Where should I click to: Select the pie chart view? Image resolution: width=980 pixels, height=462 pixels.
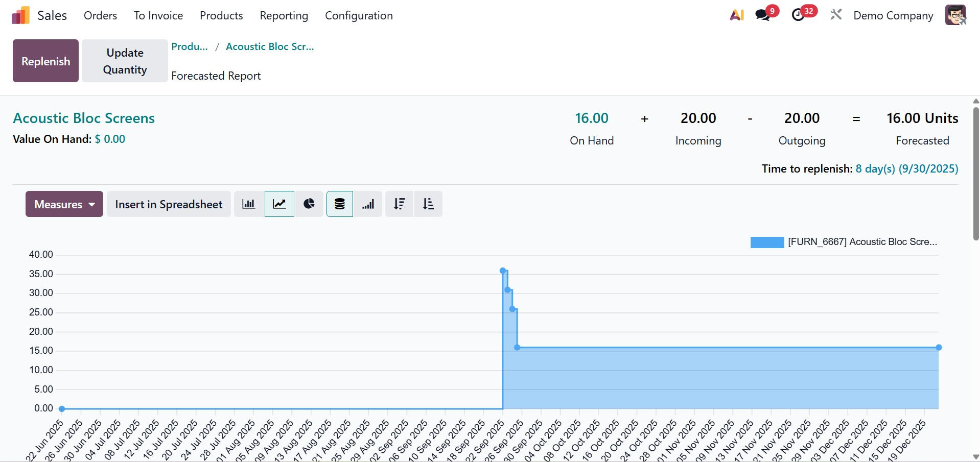point(309,204)
